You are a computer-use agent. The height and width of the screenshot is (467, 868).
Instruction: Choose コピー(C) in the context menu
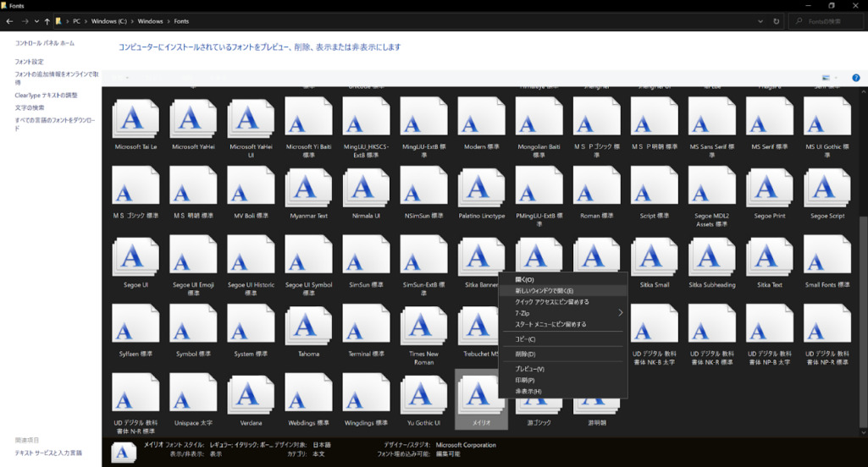[x=563, y=339]
